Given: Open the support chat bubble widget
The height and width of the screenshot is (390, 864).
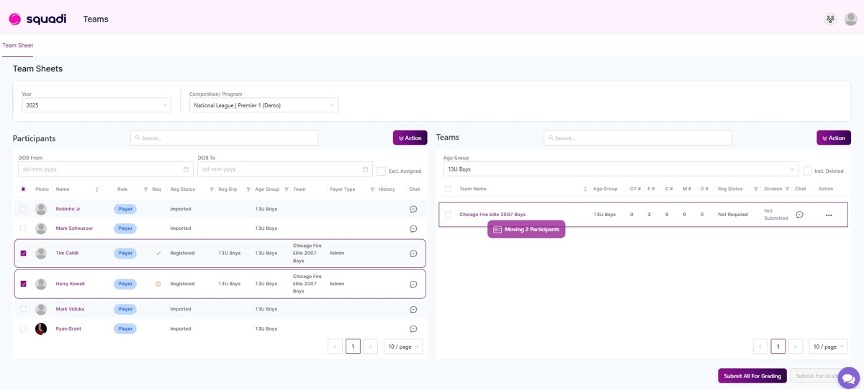Looking at the screenshot, I should pos(849,378).
